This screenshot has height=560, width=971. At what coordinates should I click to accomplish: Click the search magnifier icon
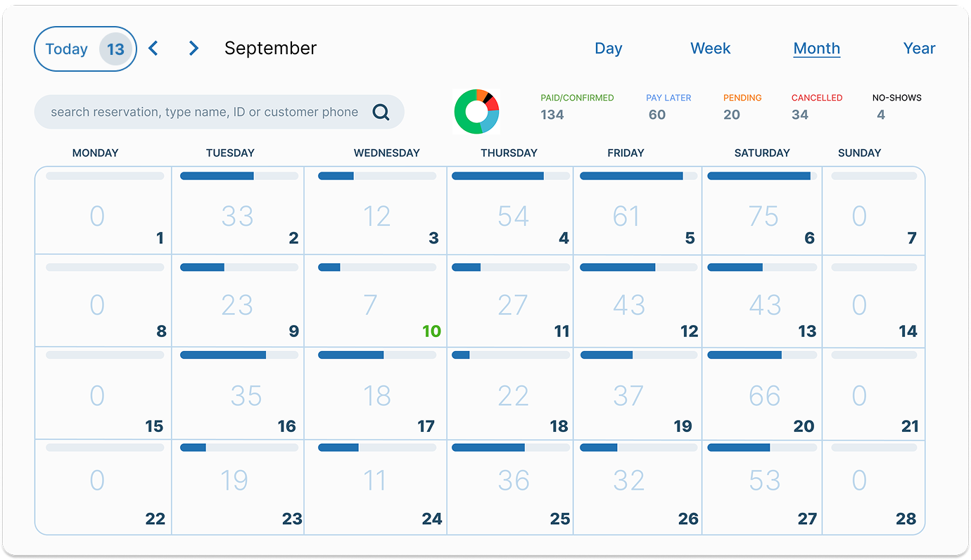point(381,112)
